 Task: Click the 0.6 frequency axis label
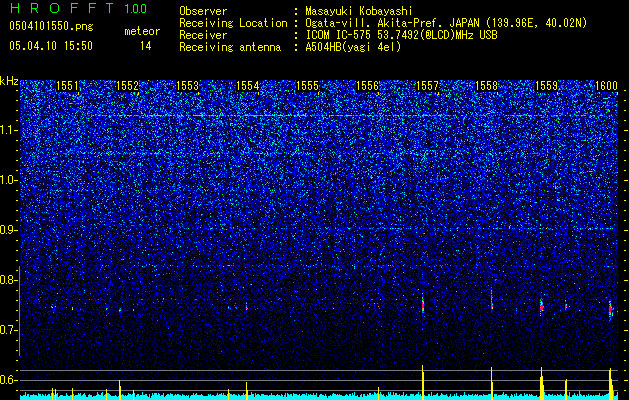point(8,380)
